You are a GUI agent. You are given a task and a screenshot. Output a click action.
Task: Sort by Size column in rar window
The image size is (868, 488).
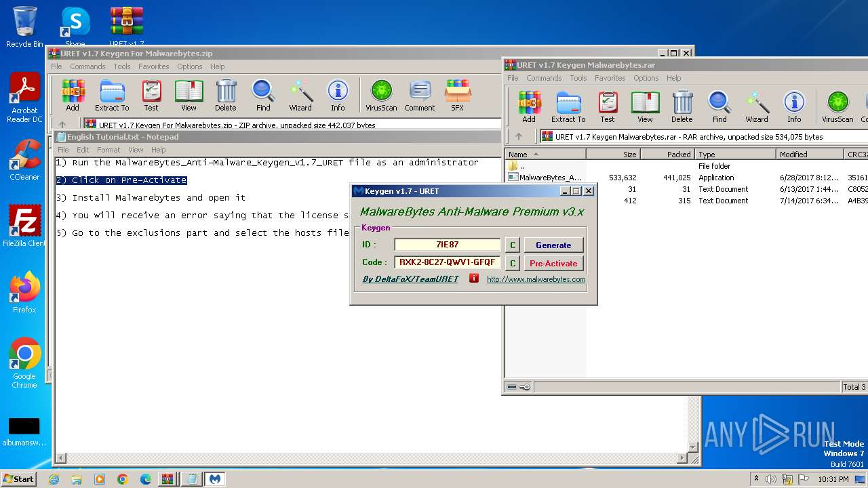(613, 155)
